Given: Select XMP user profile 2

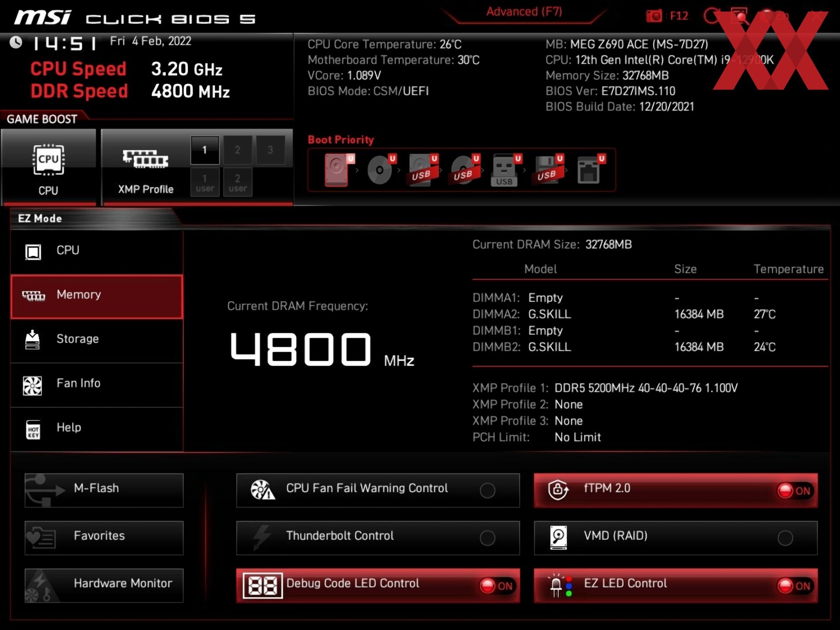Looking at the screenshot, I should tap(238, 182).
